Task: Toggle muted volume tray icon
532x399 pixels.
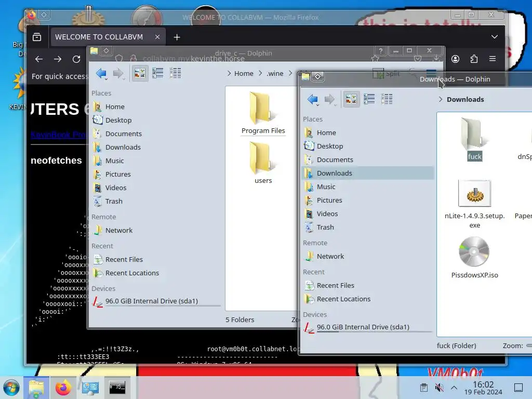Action: tap(439, 388)
